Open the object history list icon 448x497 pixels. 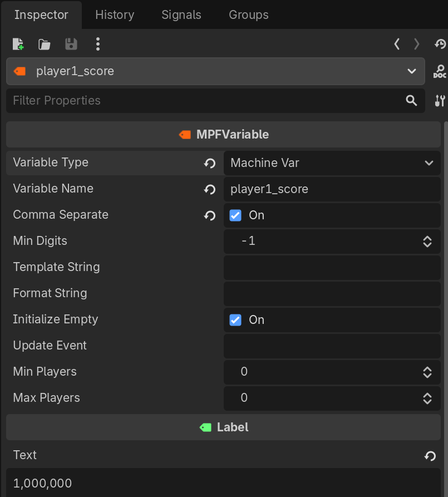click(440, 44)
